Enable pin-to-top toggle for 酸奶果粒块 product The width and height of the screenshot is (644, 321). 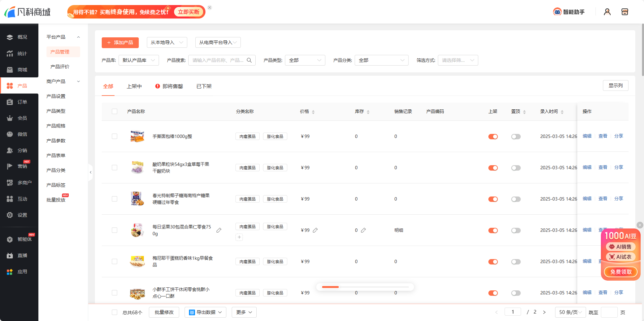pyautogui.click(x=516, y=168)
